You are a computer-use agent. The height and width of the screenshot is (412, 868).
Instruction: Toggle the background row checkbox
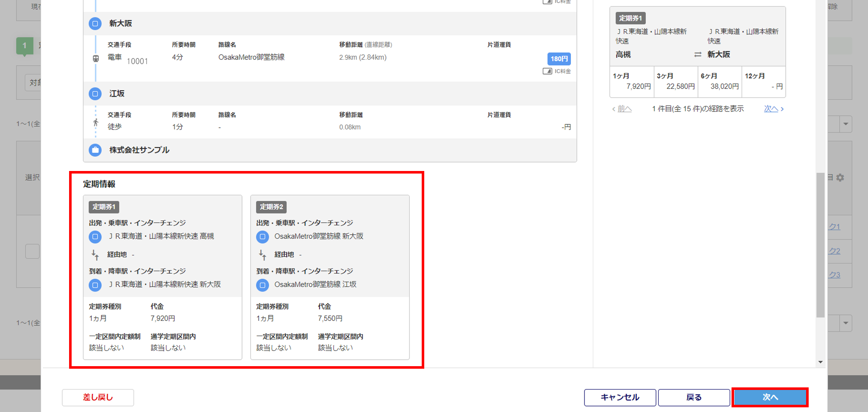pyautogui.click(x=33, y=251)
